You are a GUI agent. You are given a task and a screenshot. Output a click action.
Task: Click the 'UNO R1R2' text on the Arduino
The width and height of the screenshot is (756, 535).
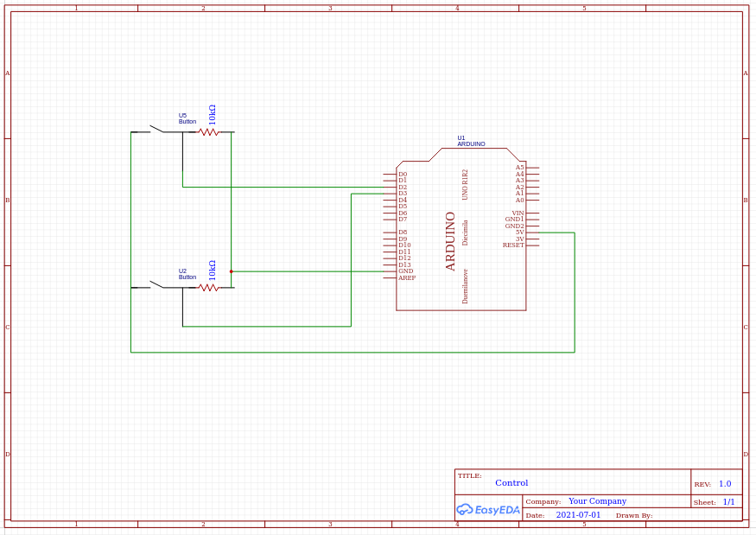pos(465,184)
